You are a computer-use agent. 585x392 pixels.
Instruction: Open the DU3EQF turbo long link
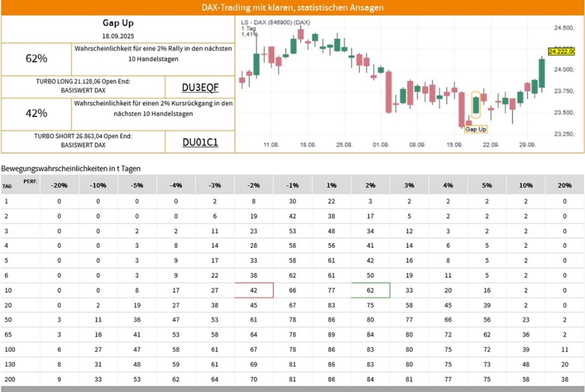click(200, 87)
